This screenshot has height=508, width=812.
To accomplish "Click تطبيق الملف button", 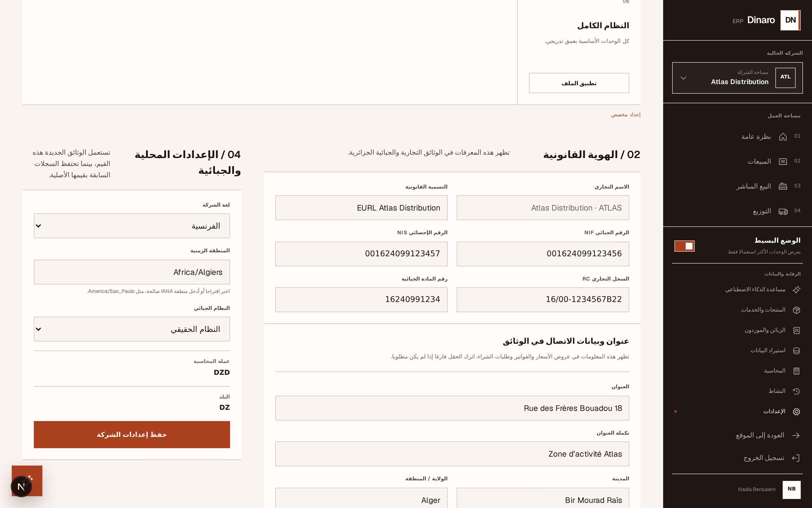I will coord(579,83).
